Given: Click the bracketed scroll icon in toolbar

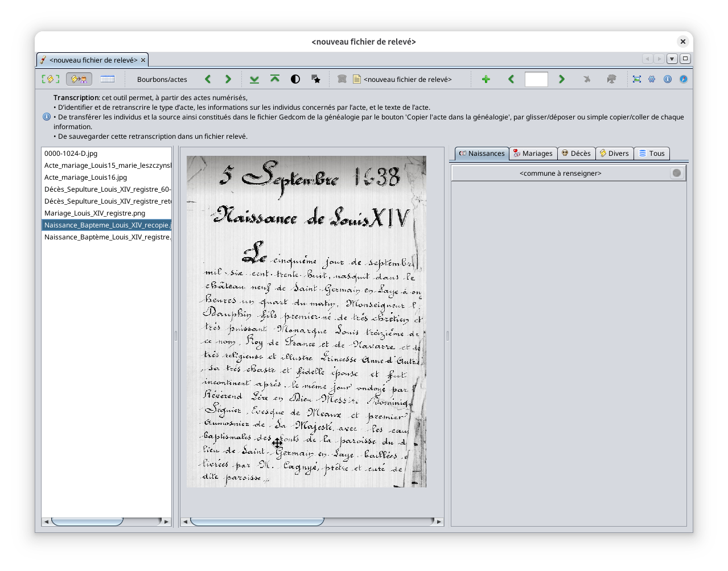Looking at the screenshot, I should click(x=51, y=79).
